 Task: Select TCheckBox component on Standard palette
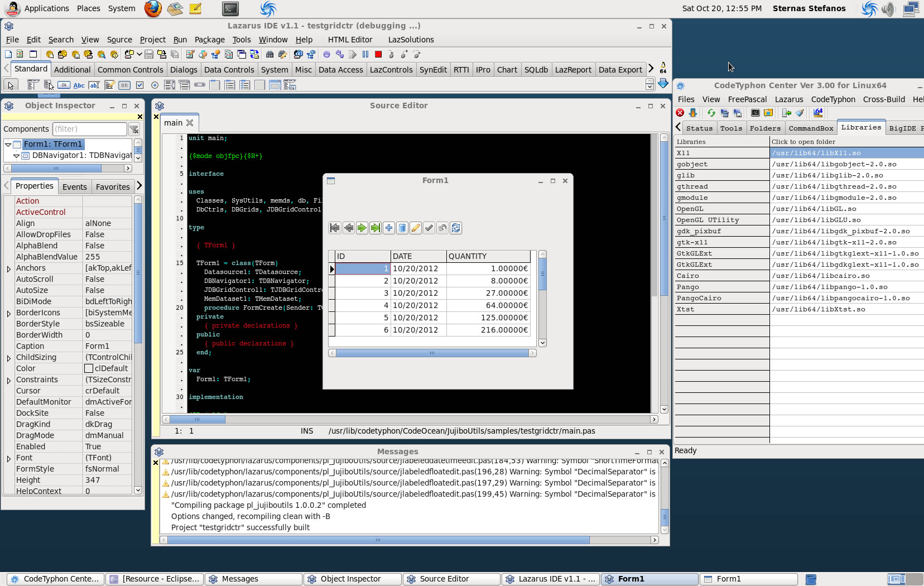[x=139, y=85]
